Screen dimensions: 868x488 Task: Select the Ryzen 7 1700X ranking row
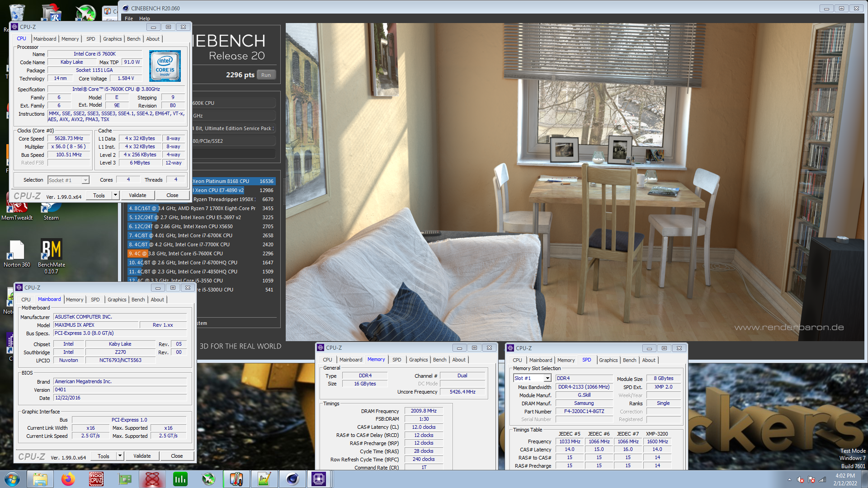202,208
